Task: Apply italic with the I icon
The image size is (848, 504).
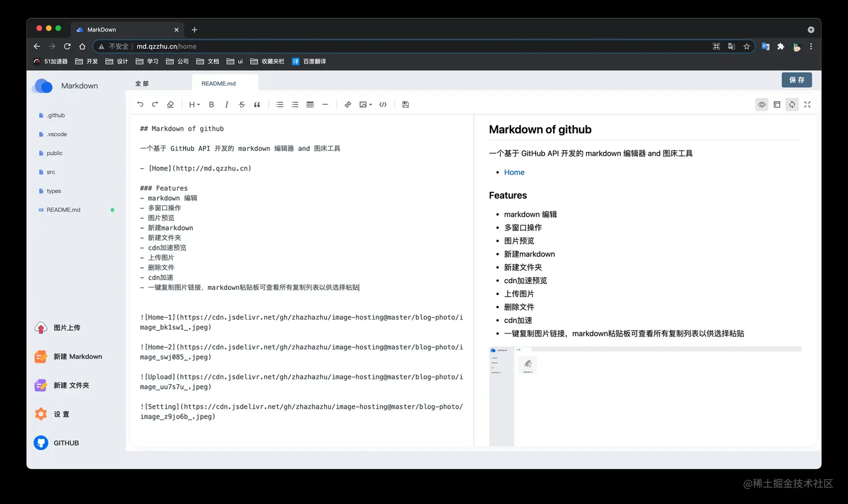Action: click(227, 104)
